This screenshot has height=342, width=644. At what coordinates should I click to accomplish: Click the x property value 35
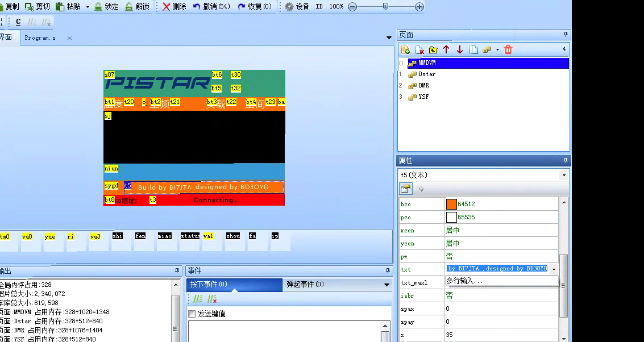pyautogui.click(x=501, y=335)
